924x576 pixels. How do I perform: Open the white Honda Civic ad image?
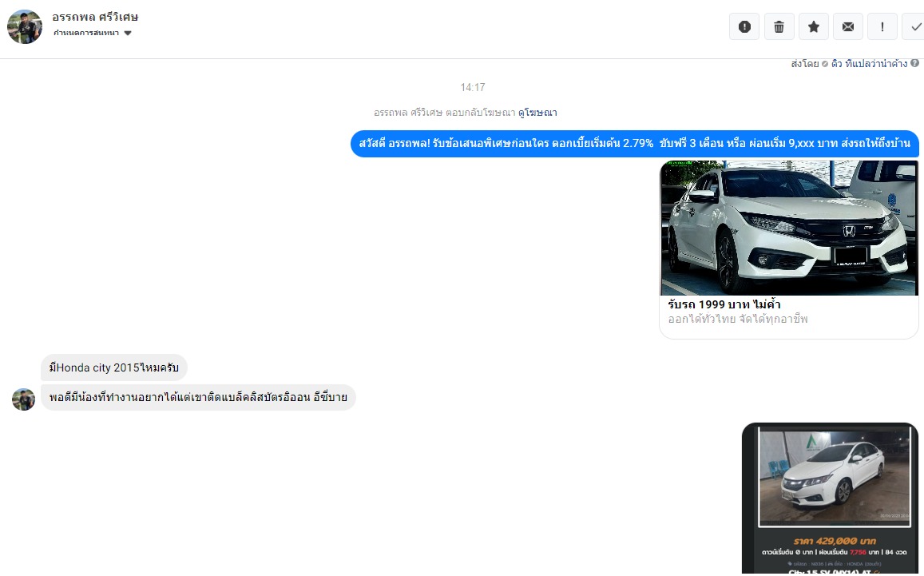(789, 228)
